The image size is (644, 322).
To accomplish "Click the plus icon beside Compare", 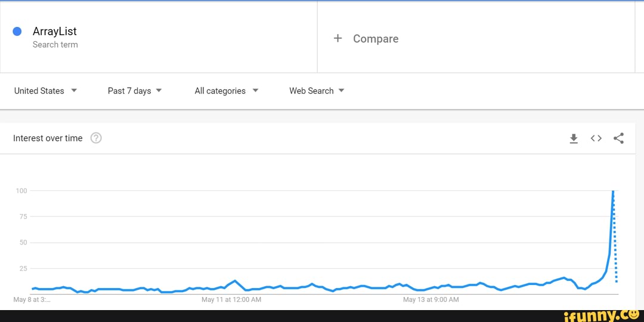I will 338,38.
